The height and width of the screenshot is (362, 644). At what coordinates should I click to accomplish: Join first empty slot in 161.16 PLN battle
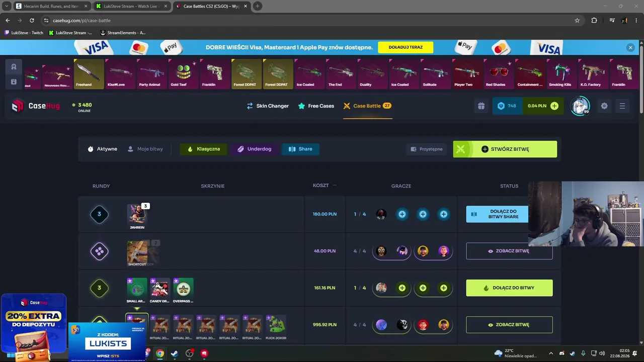pos(402,288)
